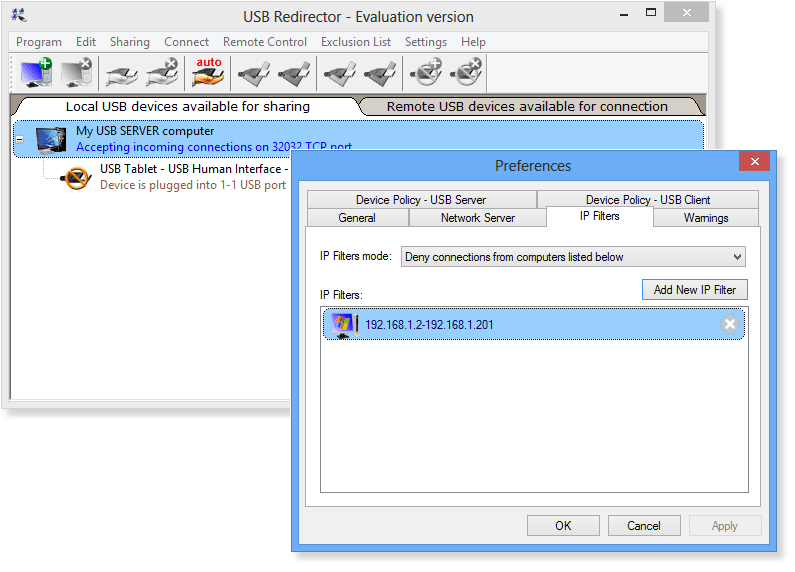This screenshot has width=795, height=572.
Task: Open the IP Filters mode dropdown
Action: click(573, 257)
